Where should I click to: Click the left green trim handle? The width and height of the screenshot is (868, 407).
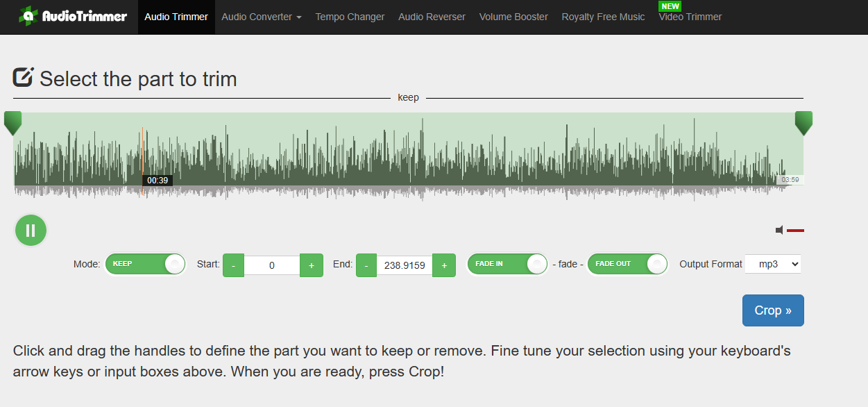coord(12,122)
